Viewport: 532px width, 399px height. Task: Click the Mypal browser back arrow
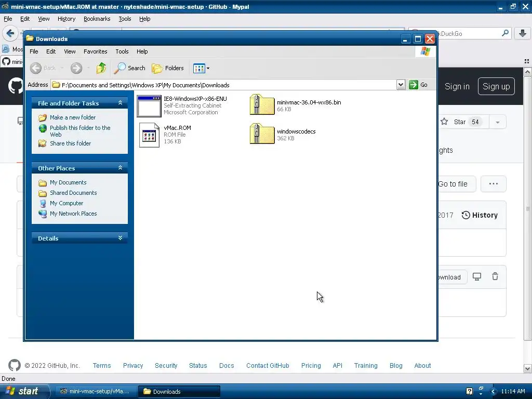[x=10, y=33]
